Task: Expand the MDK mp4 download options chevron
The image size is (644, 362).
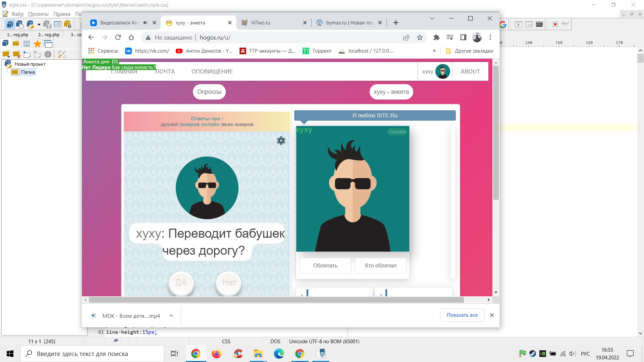Action: point(171,316)
